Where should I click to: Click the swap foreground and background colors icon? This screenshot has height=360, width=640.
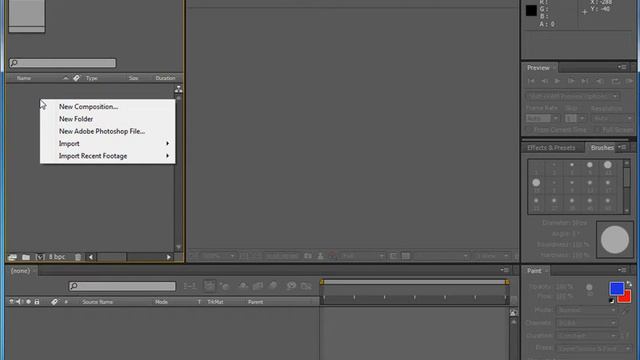pyautogui.click(x=629, y=284)
